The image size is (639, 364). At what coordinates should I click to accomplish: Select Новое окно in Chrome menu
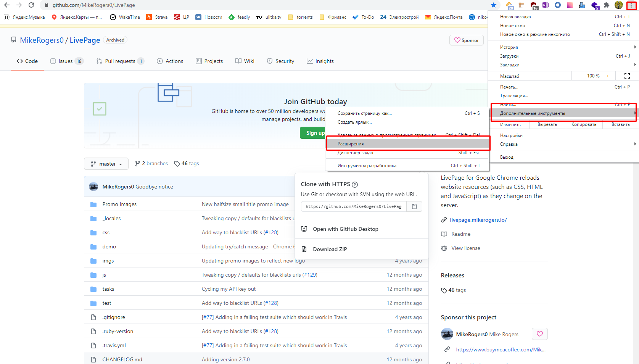point(563,26)
